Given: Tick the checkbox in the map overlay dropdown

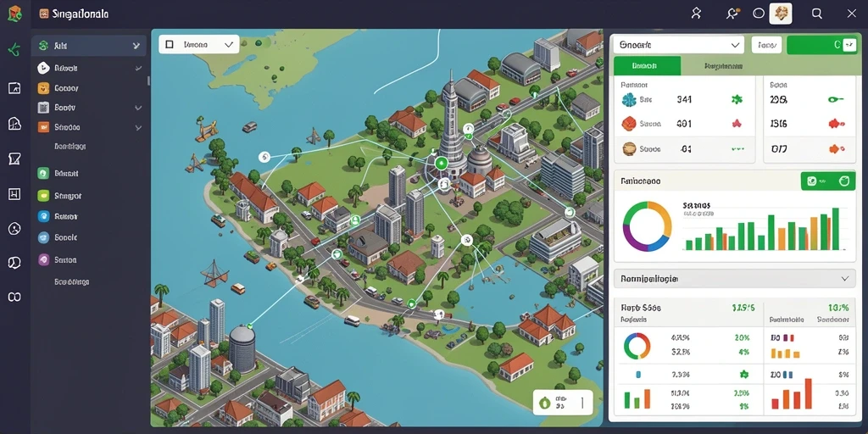Looking at the screenshot, I should coord(170,44).
